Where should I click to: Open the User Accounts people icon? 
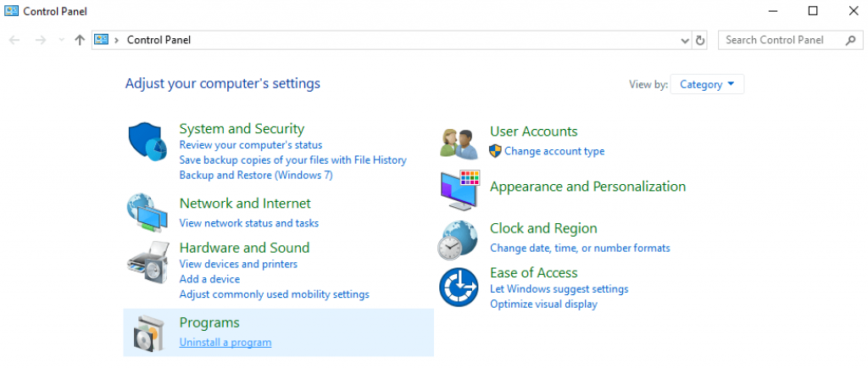(x=459, y=144)
